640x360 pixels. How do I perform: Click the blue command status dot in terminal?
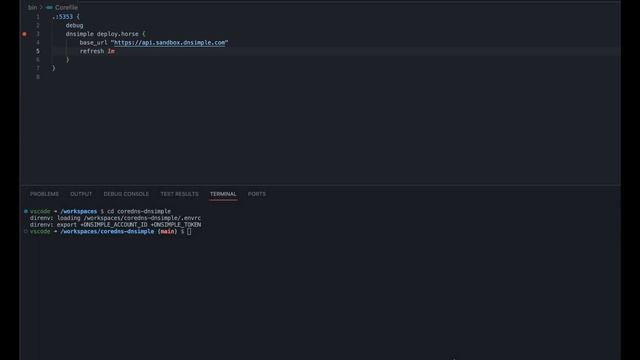(26, 211)
